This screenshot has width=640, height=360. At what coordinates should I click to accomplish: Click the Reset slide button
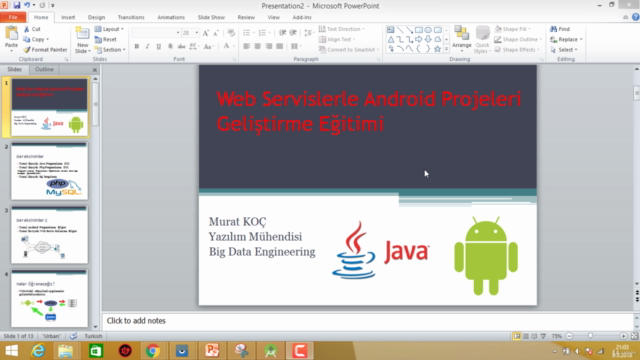[x=106, y=40]
